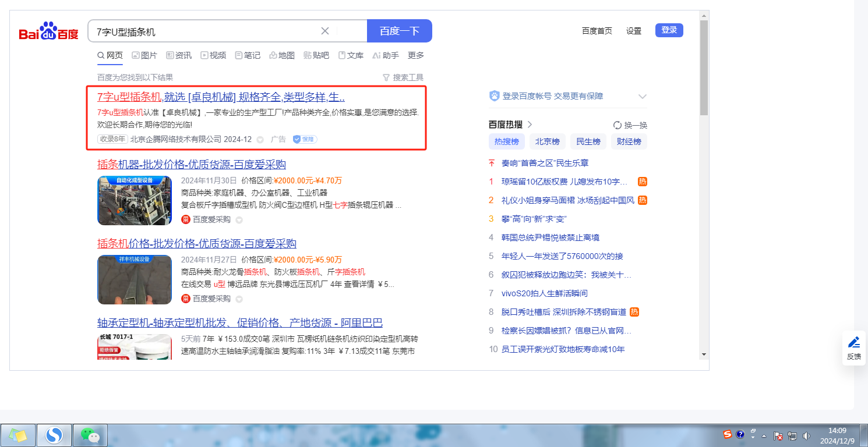The image size is (868, 447).
Task: Switch to the 图片 search tab
Action: pyautogui.click(x=144, y=55)
